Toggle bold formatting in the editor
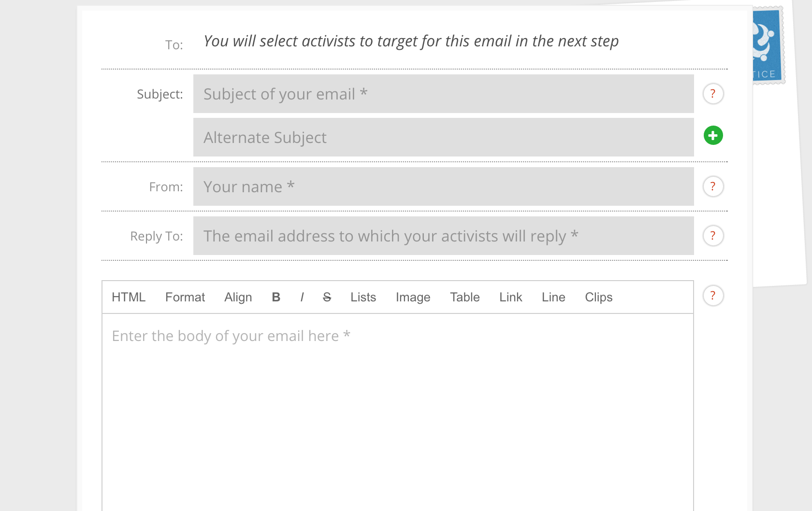This screenshot has width=812, height=511. click(276, 297)
